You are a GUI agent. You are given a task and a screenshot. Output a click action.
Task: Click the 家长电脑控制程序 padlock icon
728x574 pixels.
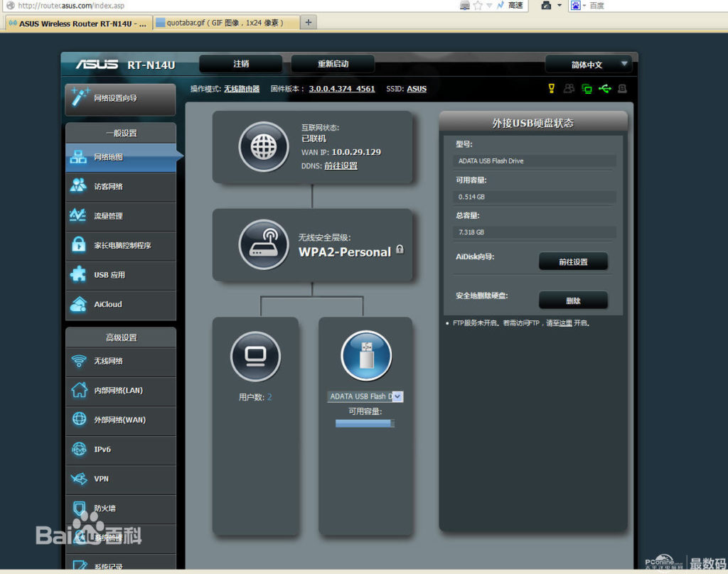[x=78, y=244]
